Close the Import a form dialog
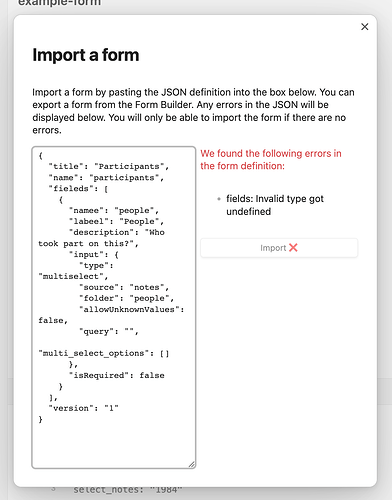Screen dimensions: 392x500 pyautogui.click(x=364, y=27)
